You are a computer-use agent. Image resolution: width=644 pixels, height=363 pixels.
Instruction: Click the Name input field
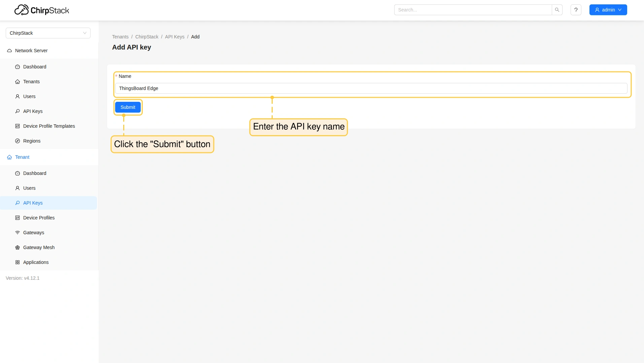(371, 88)
